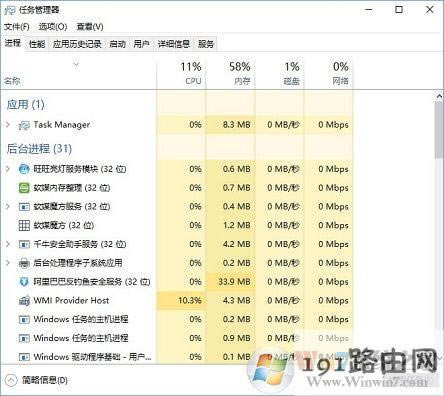Viewport: 444px width, 396px height.
Task: Click the first Windows 任务的主机进程 icon
Action: click(x=24, y=319)
